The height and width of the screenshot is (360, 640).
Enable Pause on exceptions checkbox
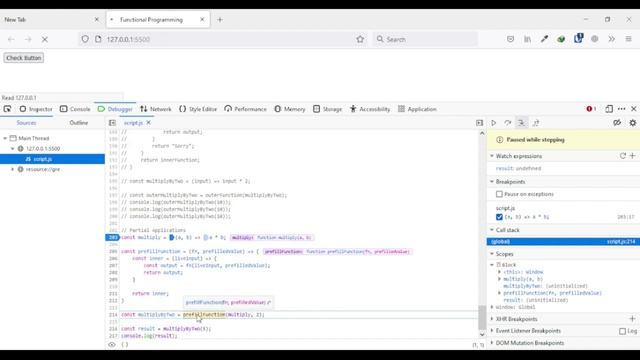pos(499,194)
